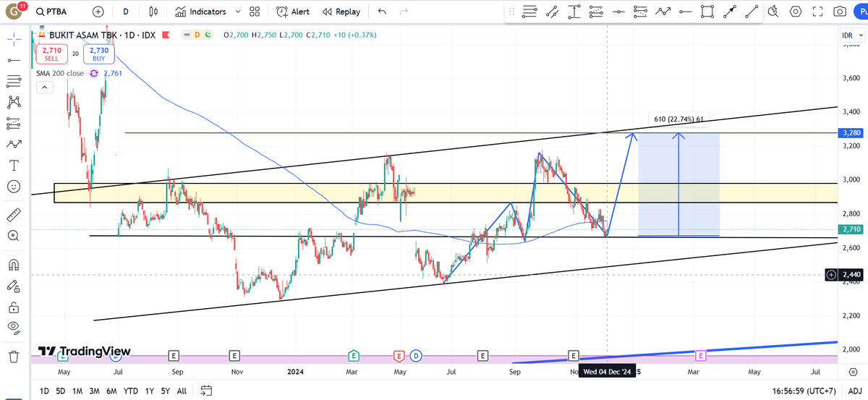Open the indicator templates grid icon
This screenshot has width=868, height=400.
tap(254, 12)
